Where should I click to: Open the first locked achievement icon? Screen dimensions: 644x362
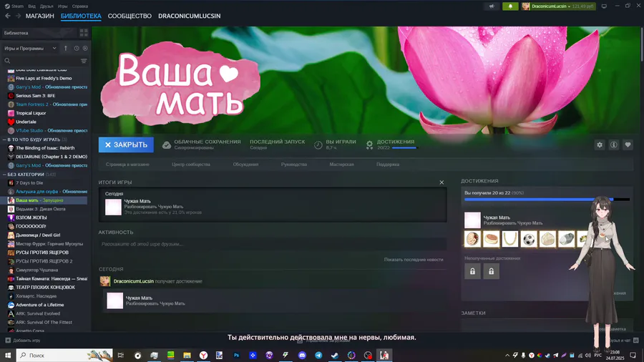click(472, 271)
